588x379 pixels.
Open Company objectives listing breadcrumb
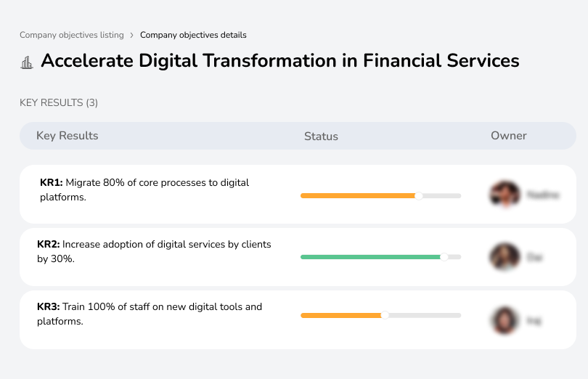[72, 35]
